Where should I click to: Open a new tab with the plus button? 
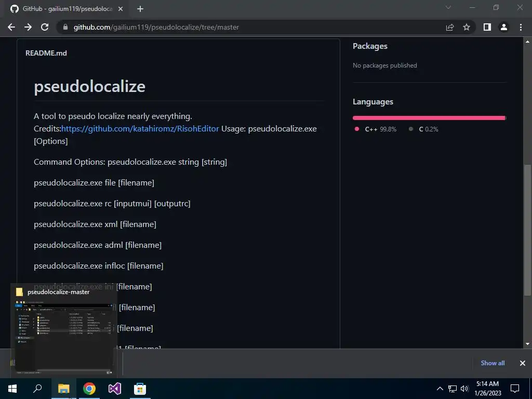coord(140,9)
